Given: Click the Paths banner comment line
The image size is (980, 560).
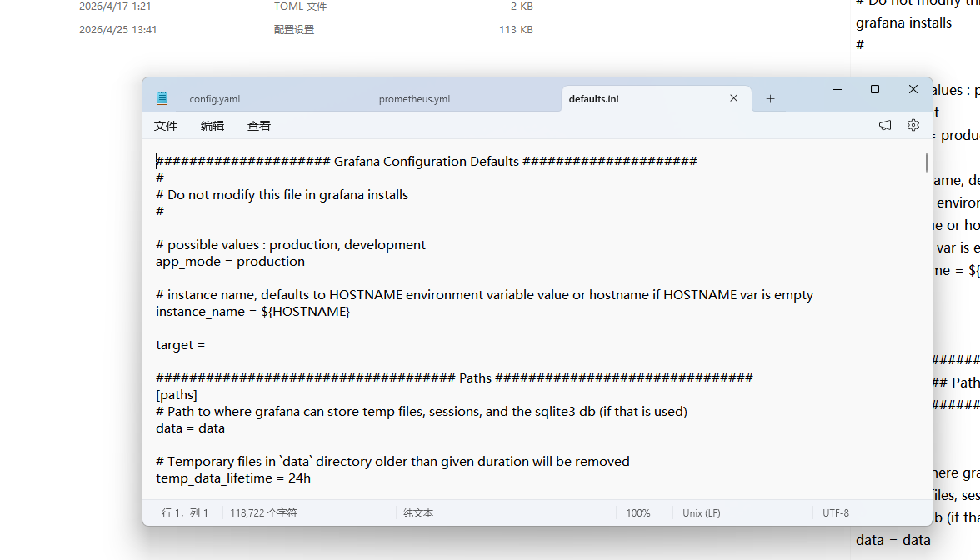Looking at the screenshot, I should tap(454, 377).
